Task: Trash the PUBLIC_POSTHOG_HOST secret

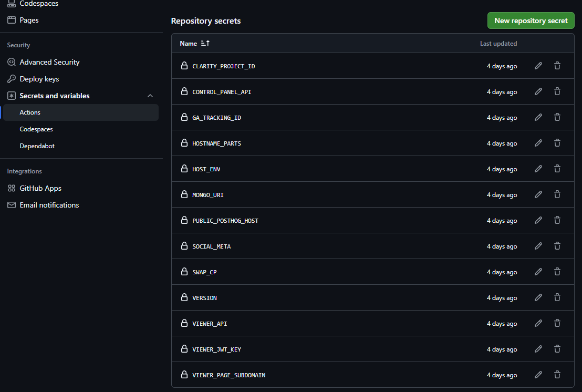Action: pyautogui.click(x=557, y=221)
